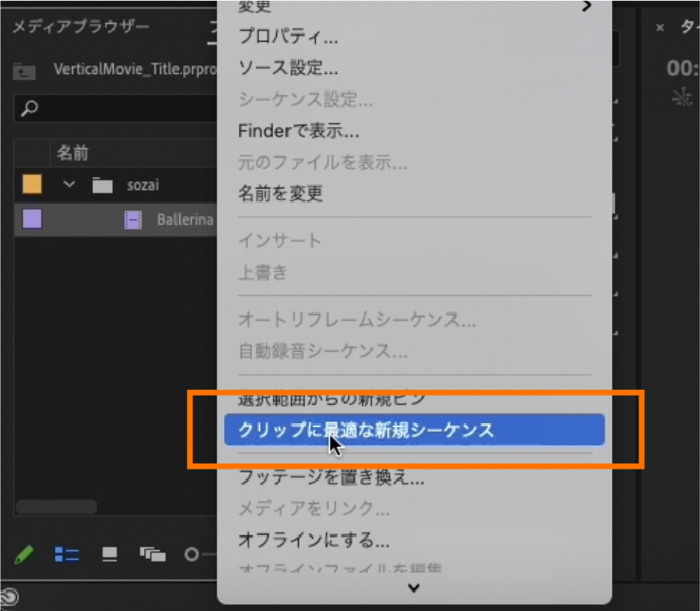Switch to icon view
This screenshot has width=700, height=611.
coord(109,554)
